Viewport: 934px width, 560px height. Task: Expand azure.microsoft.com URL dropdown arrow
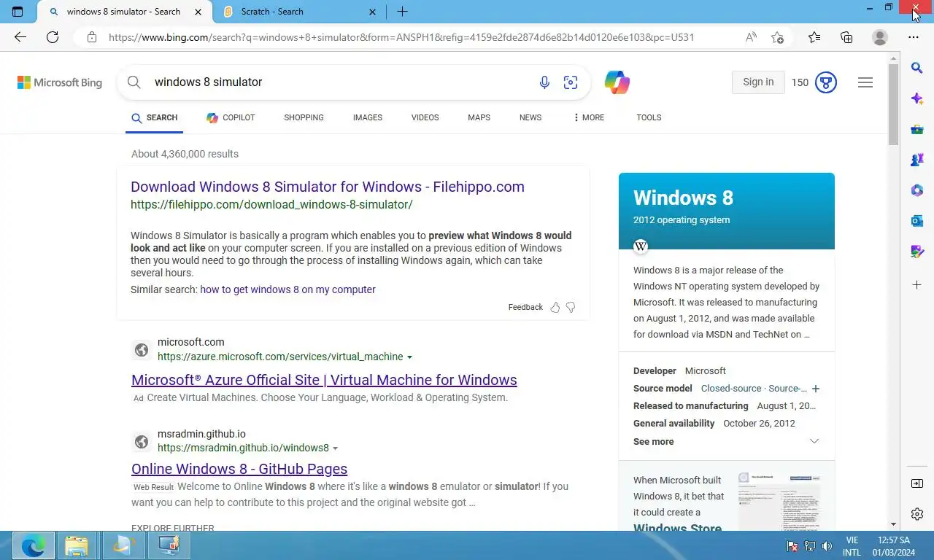pyautogui.click(x=409, y=357)
